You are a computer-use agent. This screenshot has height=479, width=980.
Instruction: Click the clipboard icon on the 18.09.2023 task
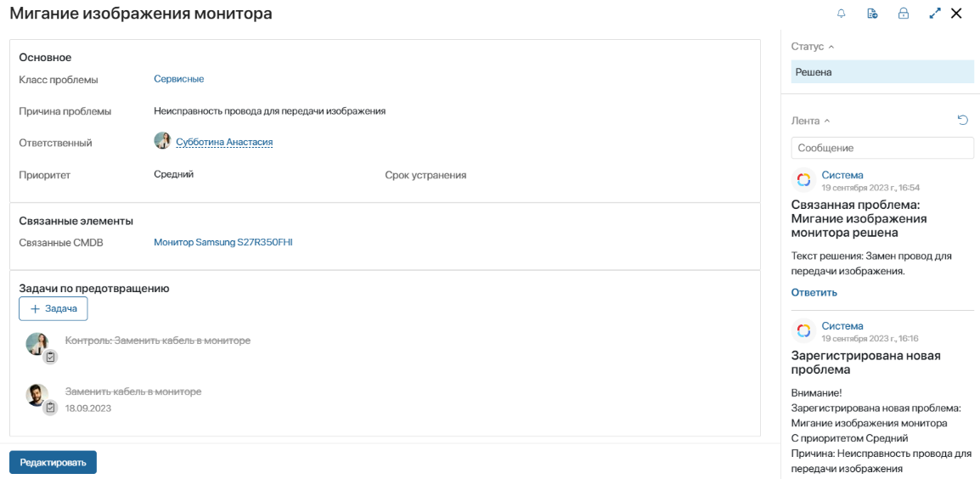tap(51, 408)
